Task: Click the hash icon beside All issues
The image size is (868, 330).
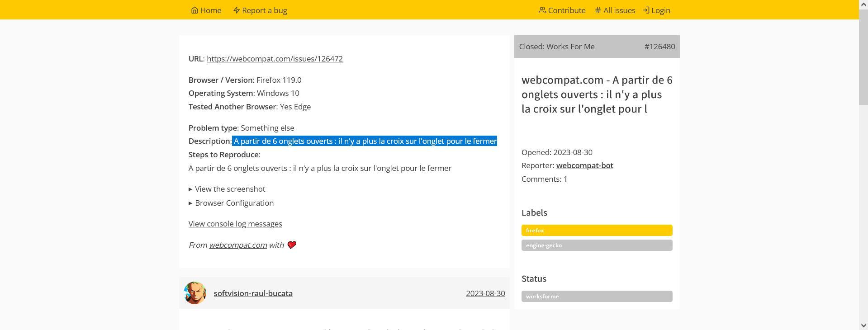Action: (x=598, y=10)
